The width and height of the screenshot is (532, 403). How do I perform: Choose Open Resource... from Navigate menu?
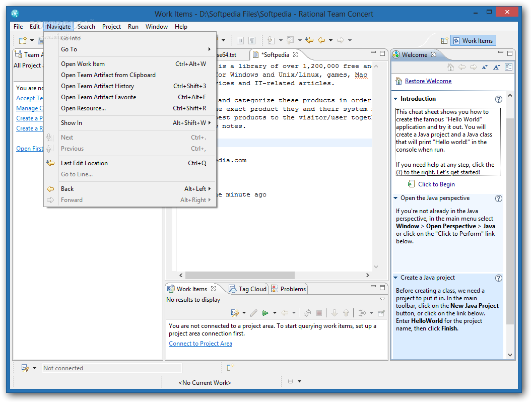click(x=130, y=108)
